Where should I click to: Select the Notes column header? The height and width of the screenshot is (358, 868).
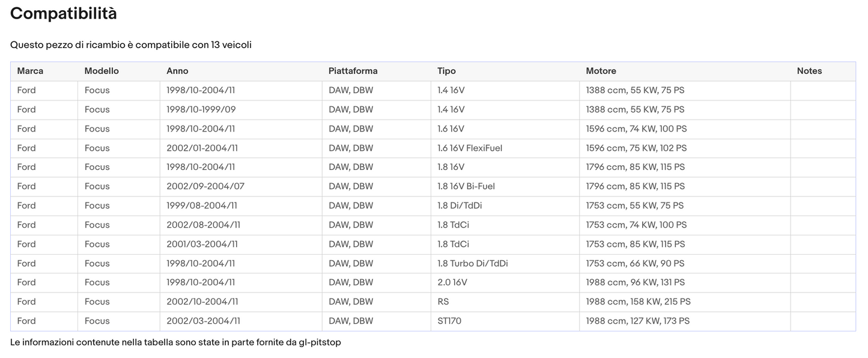point(809,71)
